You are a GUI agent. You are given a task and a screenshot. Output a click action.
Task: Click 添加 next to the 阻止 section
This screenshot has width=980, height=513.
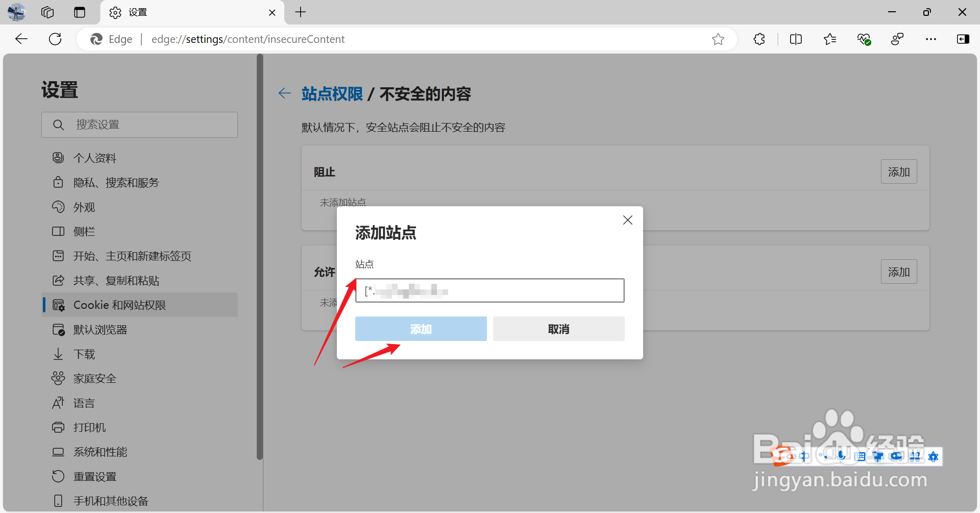point(898,172)
